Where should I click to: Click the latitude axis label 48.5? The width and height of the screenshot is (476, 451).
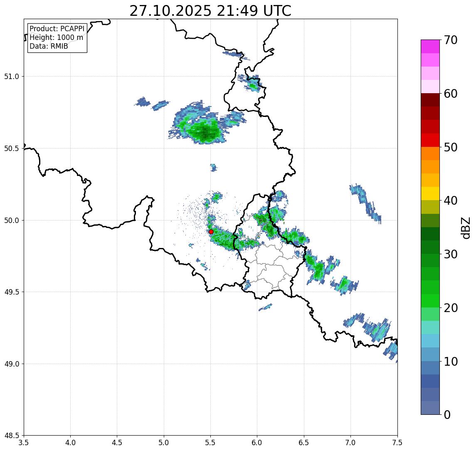pyautogui.click(x=11, y=436)
